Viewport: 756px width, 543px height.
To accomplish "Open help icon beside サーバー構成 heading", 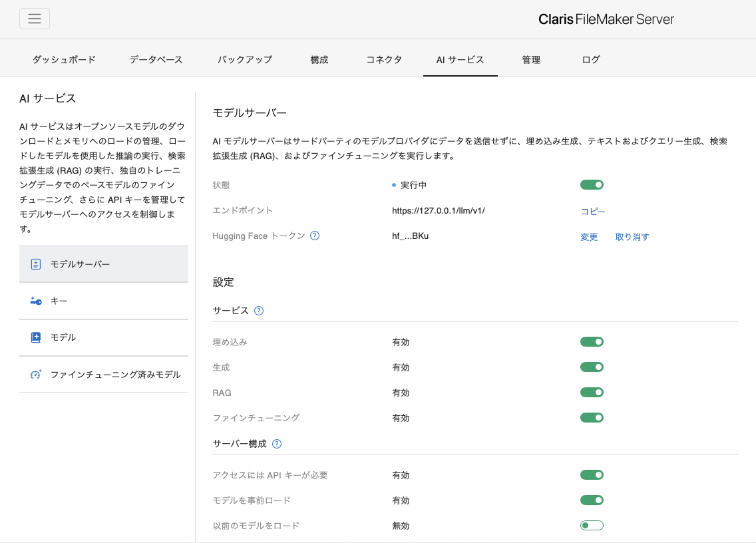I will click(x=277, y=444).
